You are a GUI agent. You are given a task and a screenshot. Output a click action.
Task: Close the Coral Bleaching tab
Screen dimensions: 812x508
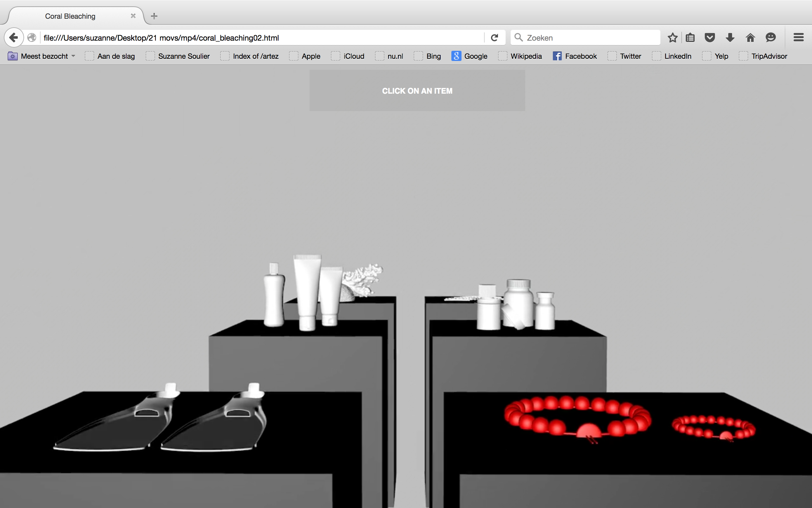(133, 16)
